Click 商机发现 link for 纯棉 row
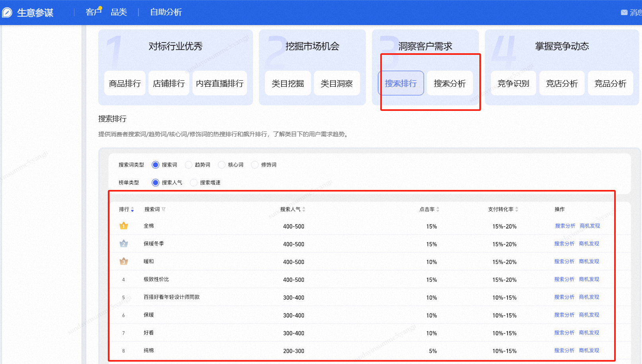This screenshot has height=364, width=642. (589, 350)
